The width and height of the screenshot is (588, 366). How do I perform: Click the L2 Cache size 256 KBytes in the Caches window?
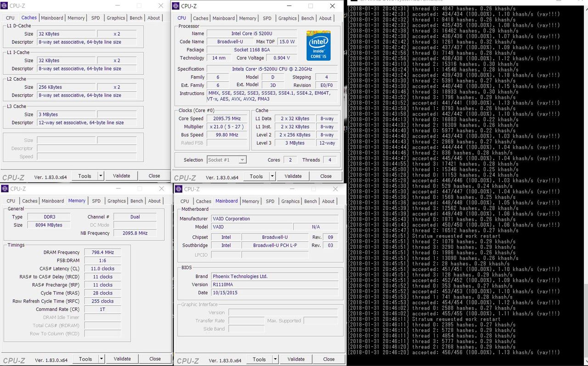point(66,87)
